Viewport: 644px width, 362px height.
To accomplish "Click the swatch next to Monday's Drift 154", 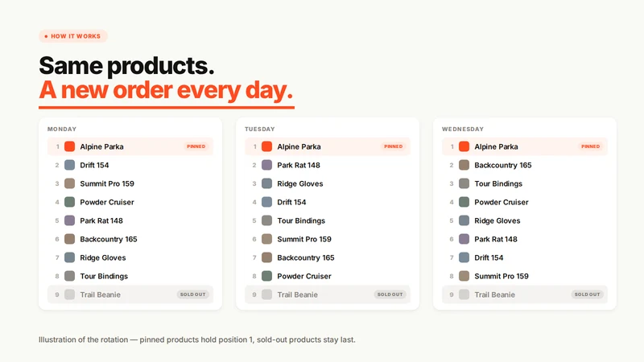I will pyautogui.click(x=70, y=165).
